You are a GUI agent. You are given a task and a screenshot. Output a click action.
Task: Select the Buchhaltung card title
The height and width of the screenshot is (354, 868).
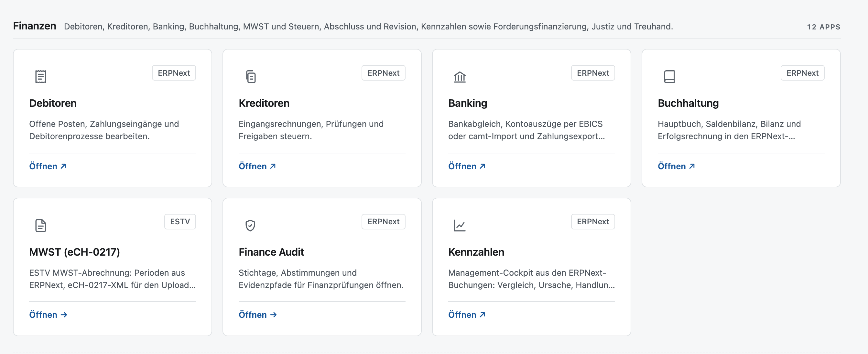pyautogui.click(x=688, y=103)
